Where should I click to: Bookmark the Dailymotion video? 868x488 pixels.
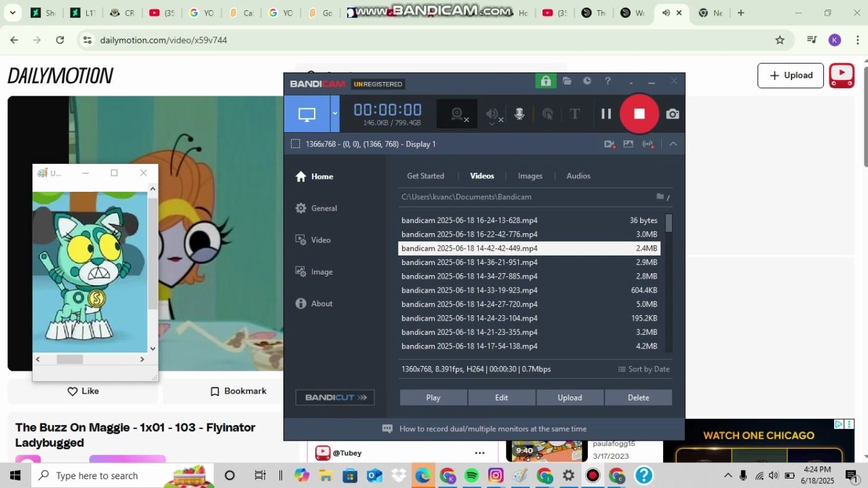(238, 391)
